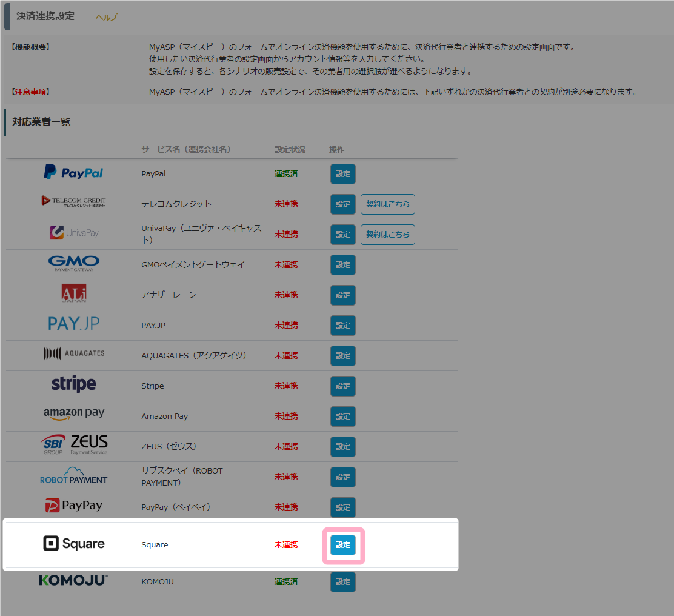The height and width of the screenshot is (616, 674).
Task: Click the KOMOJU logo
Action: pyautogui.click(x=73, y=580)
